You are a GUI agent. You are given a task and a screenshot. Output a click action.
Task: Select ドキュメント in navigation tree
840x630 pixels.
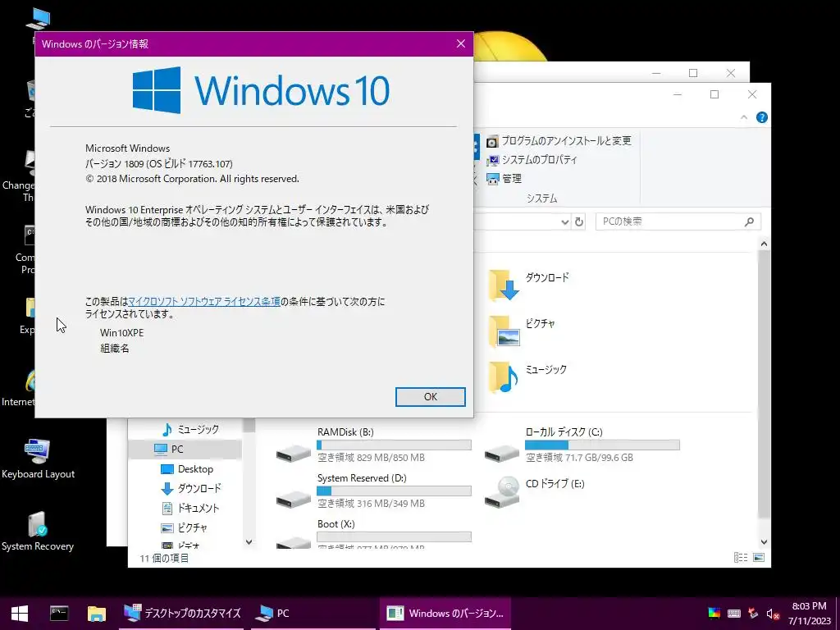(190, 508)
